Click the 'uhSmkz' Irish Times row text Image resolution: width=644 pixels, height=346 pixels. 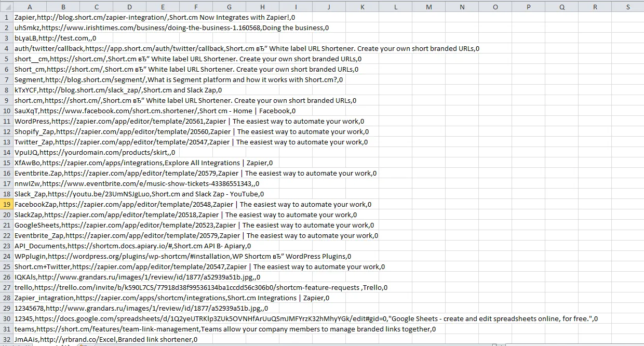point(171,28)
